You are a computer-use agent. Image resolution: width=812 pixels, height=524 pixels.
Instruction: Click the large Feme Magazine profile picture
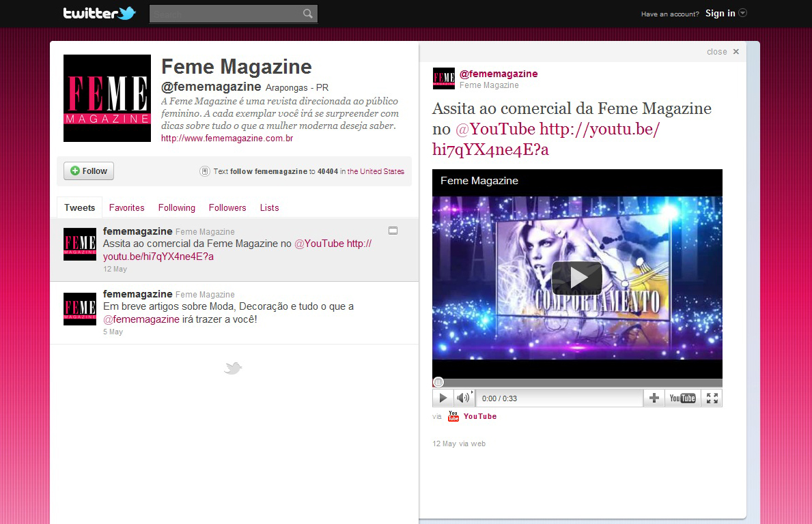(x=107, y=98)
